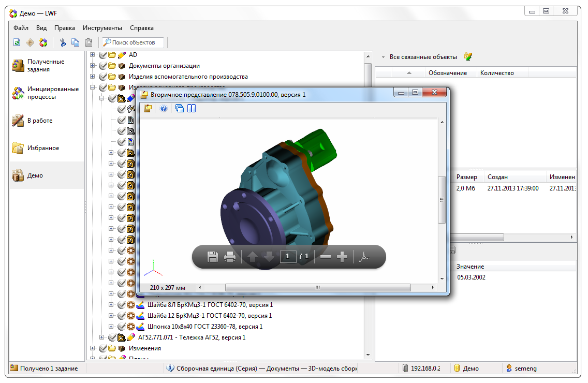The image size is (588, 383).
Task: Expand the Изменения tree node
Action: [92, 348]
